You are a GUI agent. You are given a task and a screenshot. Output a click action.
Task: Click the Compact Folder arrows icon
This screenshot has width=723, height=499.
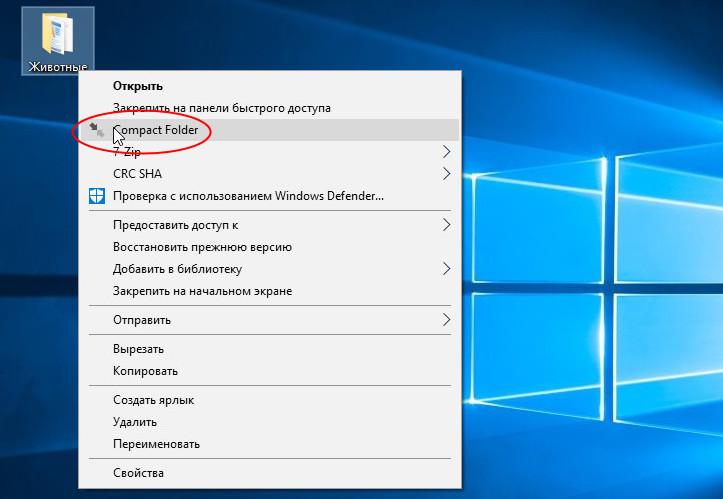coord(97,130)
